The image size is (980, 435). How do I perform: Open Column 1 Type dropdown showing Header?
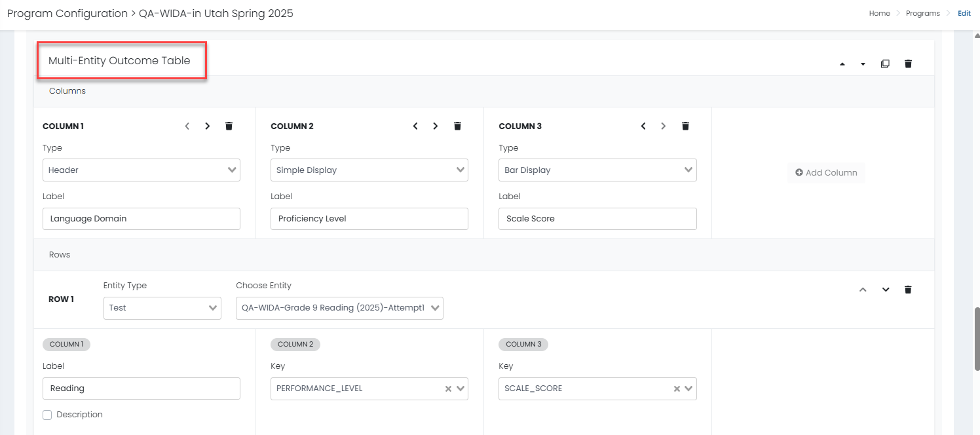pyautogui.click(x=141, y=170)
